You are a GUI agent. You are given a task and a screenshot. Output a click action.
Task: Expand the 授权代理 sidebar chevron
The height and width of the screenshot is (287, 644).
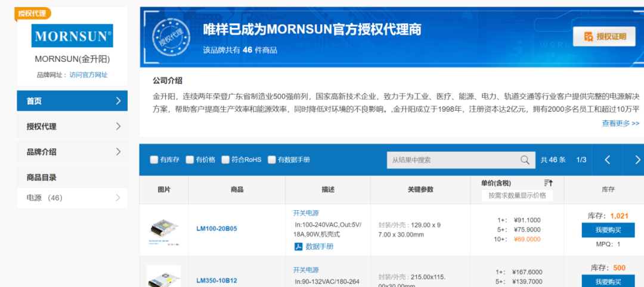[x=118, y=126]
